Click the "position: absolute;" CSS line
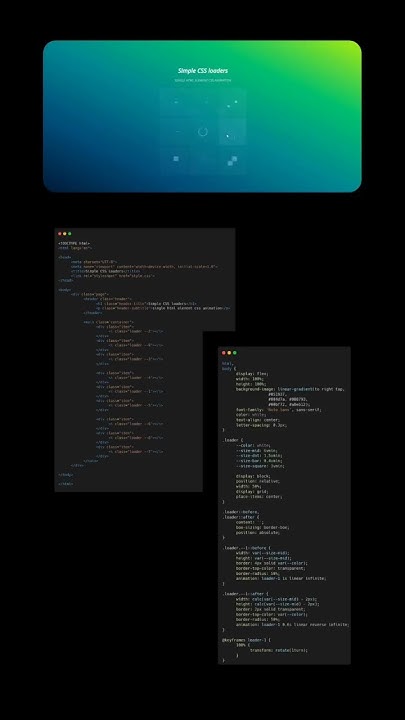Screen dimensions: 405x720 pyautogui.click(x=258, y=532)
